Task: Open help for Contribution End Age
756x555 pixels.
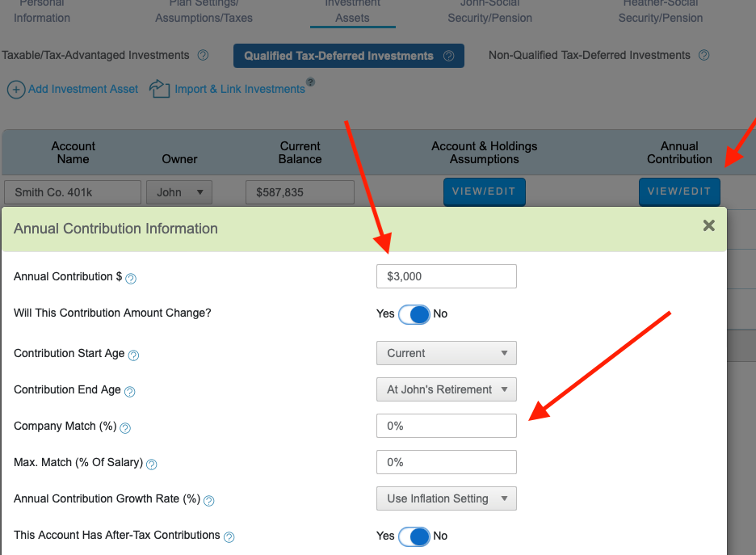Action: point(129,390)
